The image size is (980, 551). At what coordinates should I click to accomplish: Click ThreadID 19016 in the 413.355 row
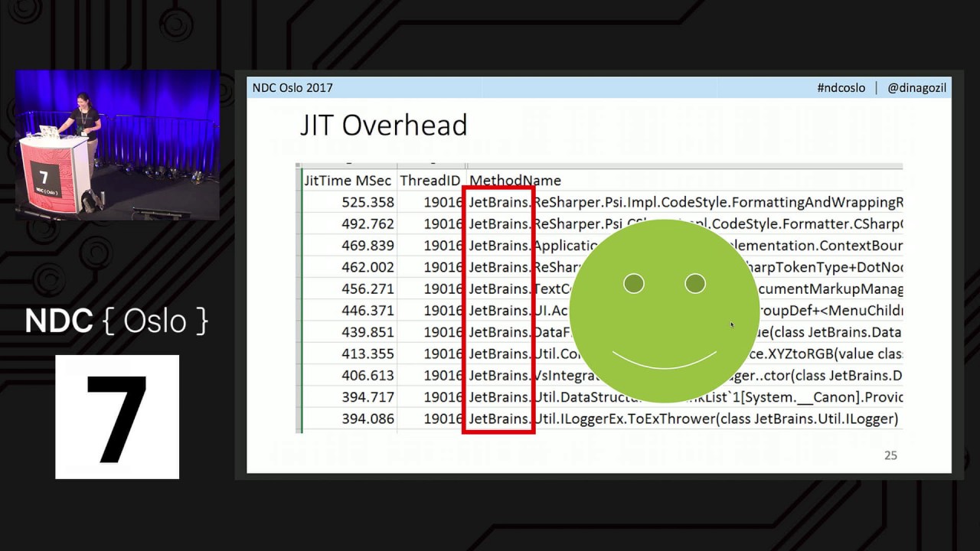click(x=443, y=354)
